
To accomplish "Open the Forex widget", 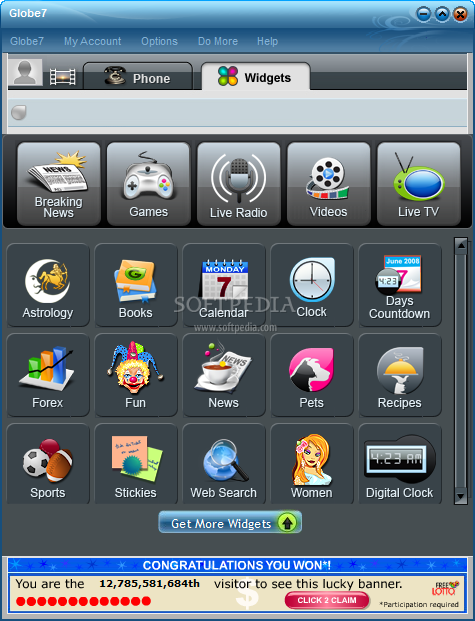I will (x=48, y=375).
